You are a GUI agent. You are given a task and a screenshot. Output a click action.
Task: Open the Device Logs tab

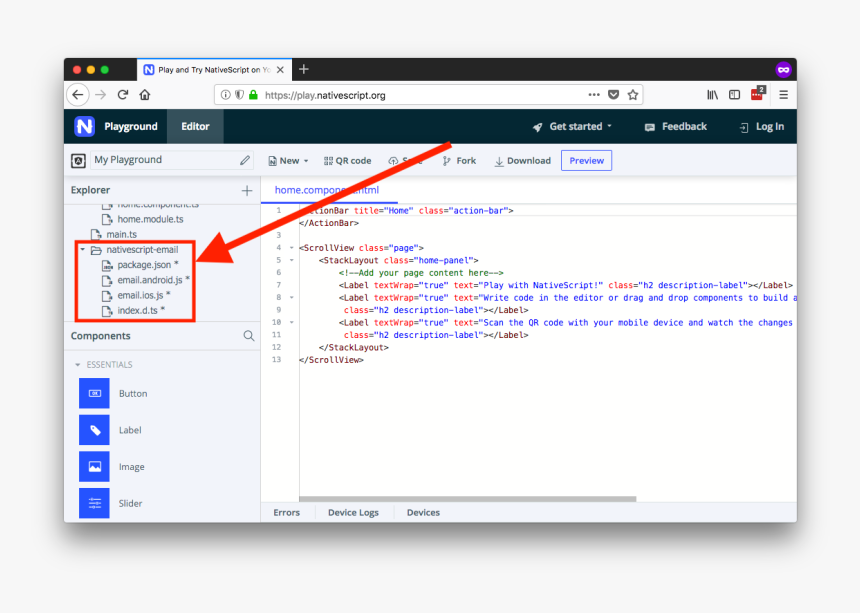(x=353, y=512)
